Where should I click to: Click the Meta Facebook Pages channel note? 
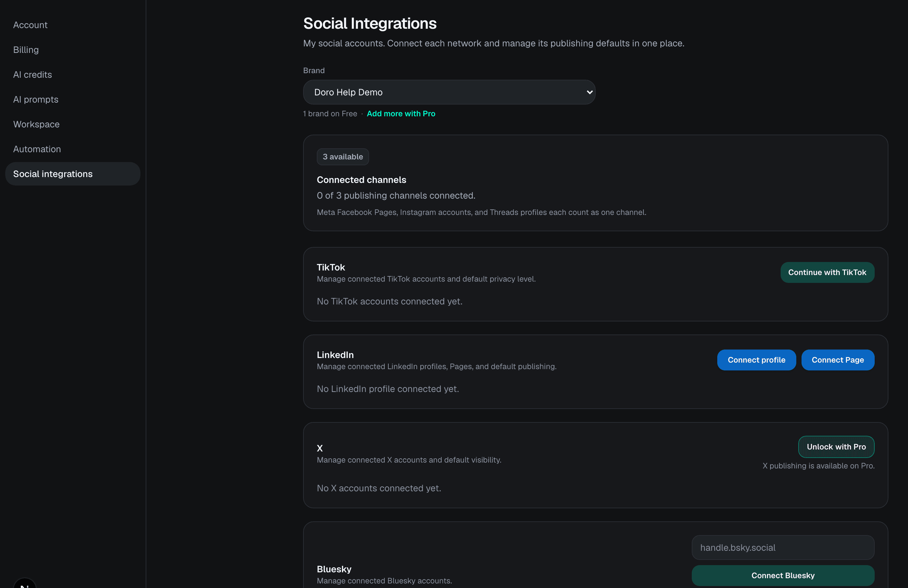(481, 212)
